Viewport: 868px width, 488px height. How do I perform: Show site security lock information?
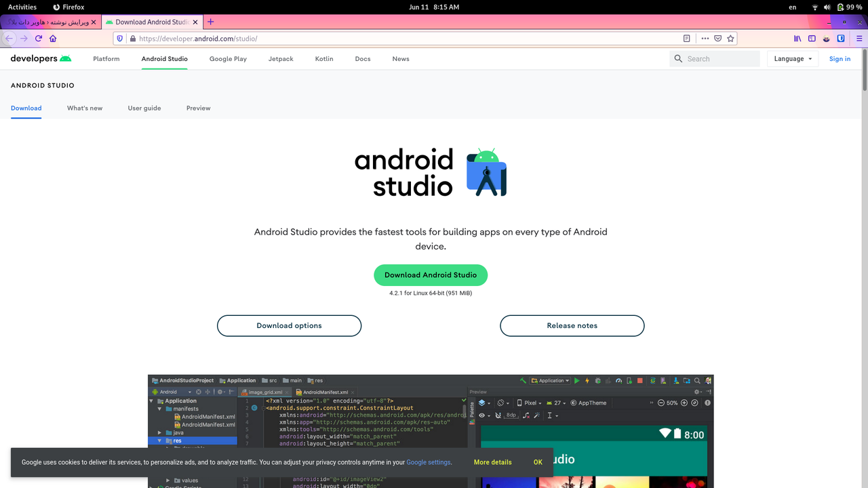[x=132, y=39]
